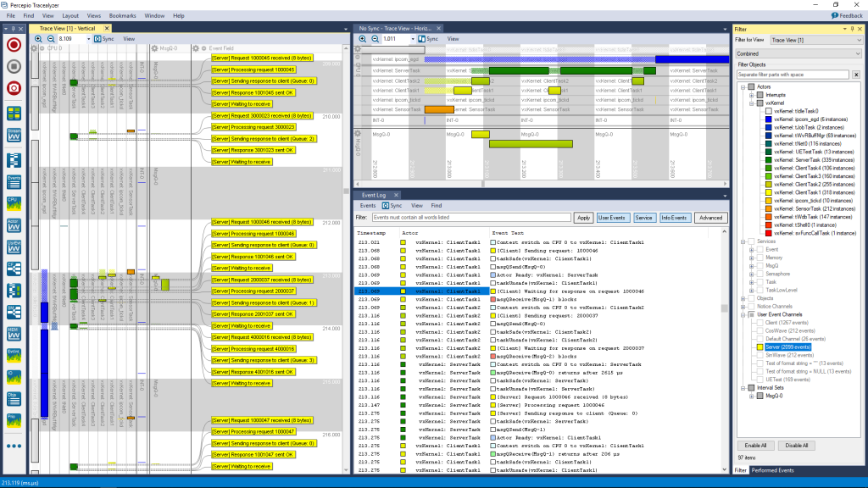
Task: Collapse the vxKernel node in filter tree
Action: coord(751,103)
